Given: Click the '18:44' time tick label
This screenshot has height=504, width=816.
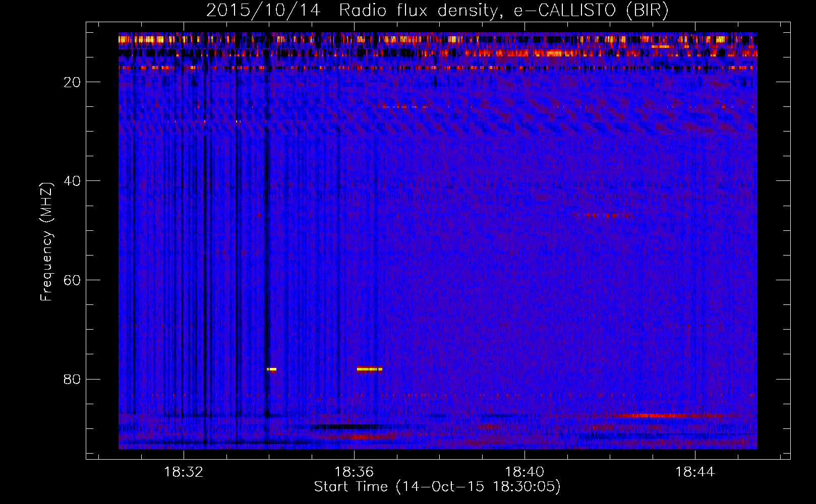Looking at the screenshot, I should click(x=695, y=472).
